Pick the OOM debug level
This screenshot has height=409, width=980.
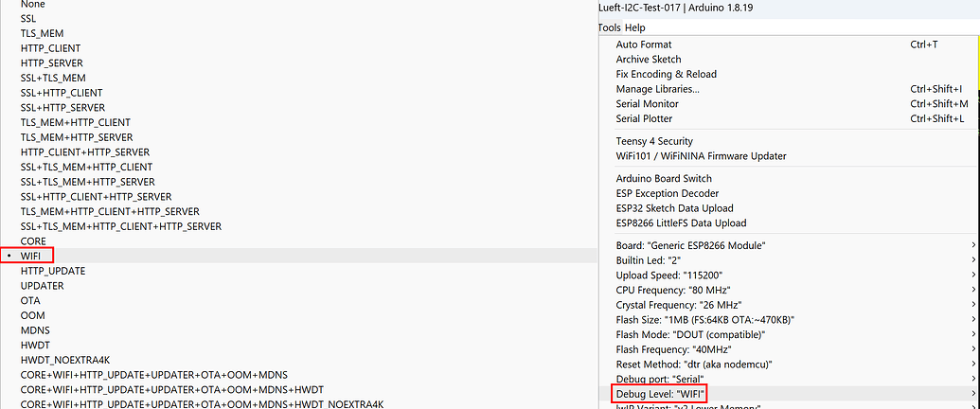[33, 315]
